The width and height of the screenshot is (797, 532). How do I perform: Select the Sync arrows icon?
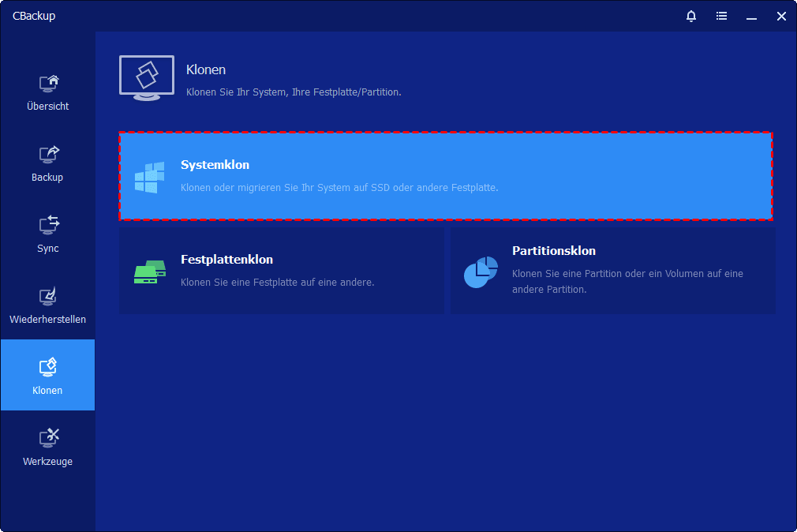[48, 225]
